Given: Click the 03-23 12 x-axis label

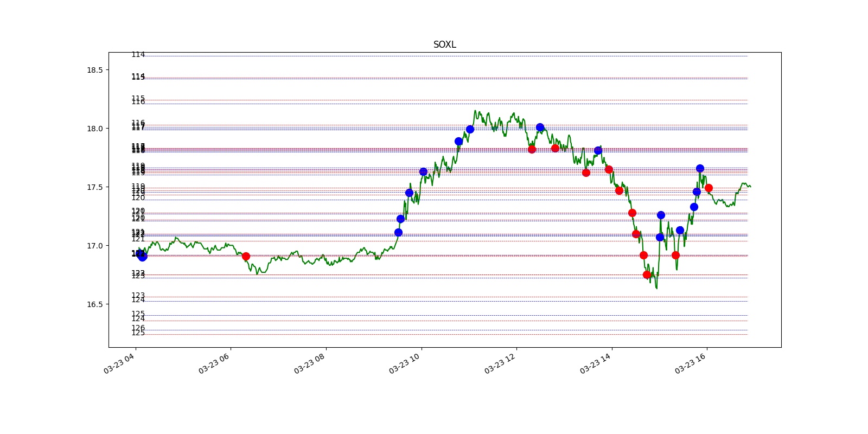Looking at the screenshot, I should coord(500,362).
